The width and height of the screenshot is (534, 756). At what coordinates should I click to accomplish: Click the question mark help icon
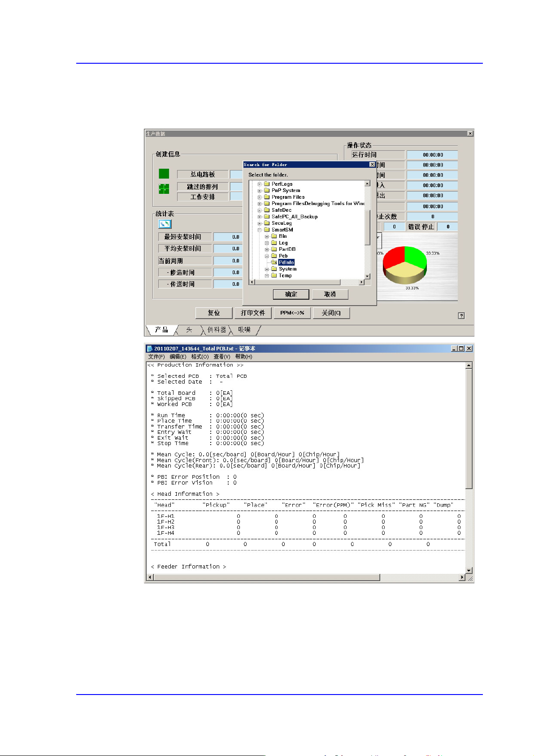click(461, 316)
